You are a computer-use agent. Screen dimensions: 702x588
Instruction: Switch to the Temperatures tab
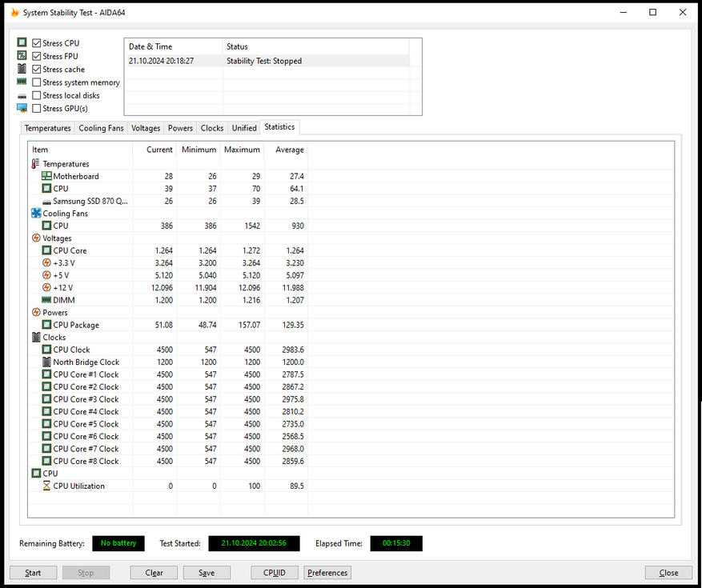47,128
